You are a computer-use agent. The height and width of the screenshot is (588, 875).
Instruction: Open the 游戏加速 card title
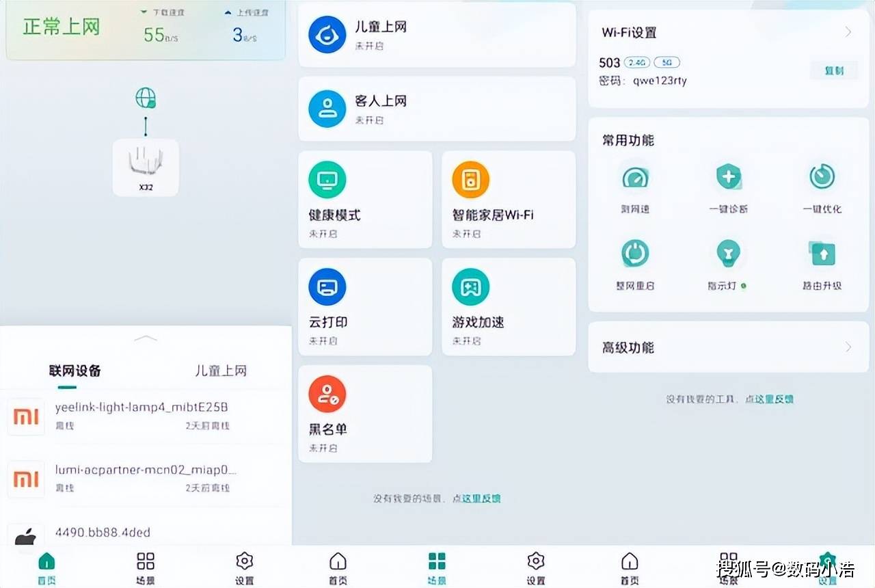[478, 322]
